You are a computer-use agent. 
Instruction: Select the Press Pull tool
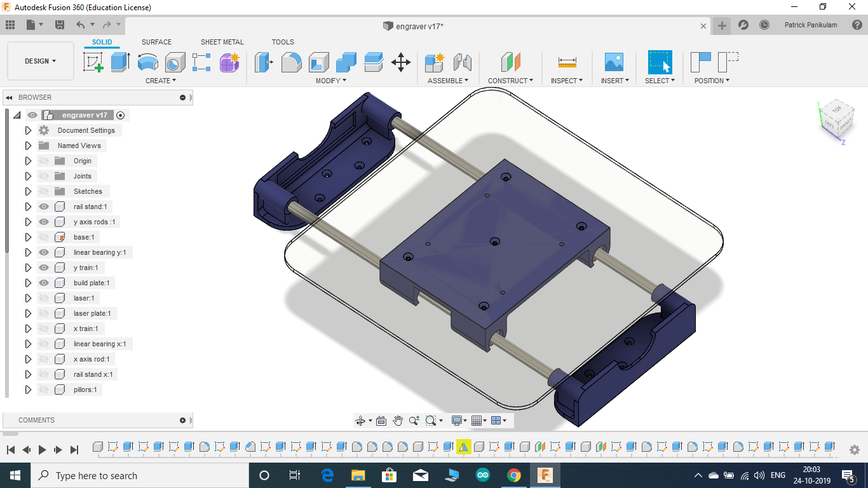(264, 62)
